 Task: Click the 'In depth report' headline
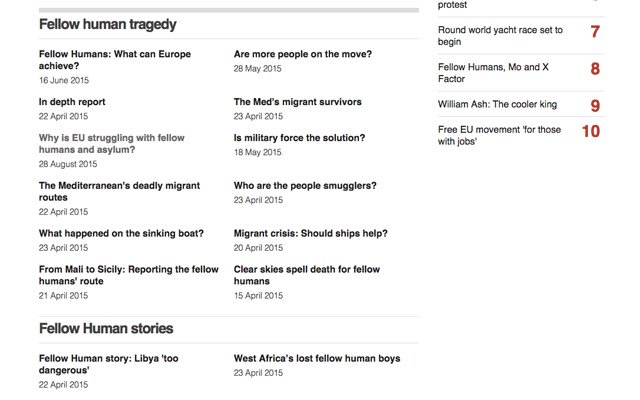point(72,102)
